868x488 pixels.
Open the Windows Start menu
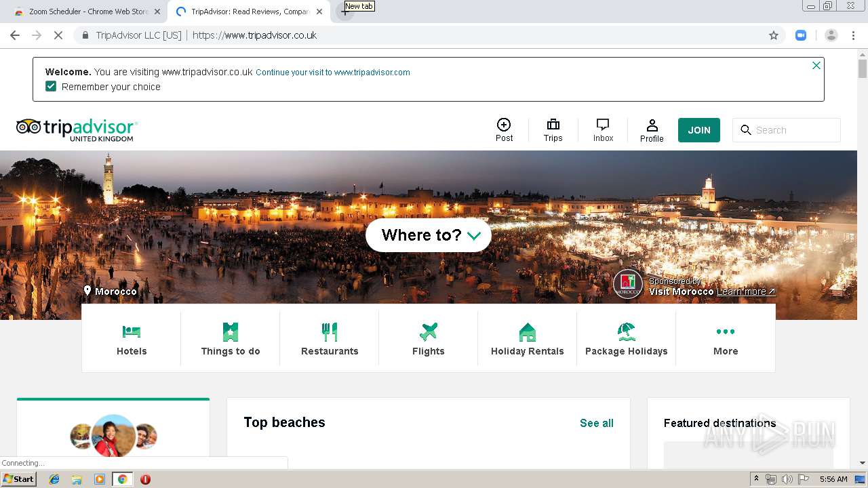click(19, 479)
